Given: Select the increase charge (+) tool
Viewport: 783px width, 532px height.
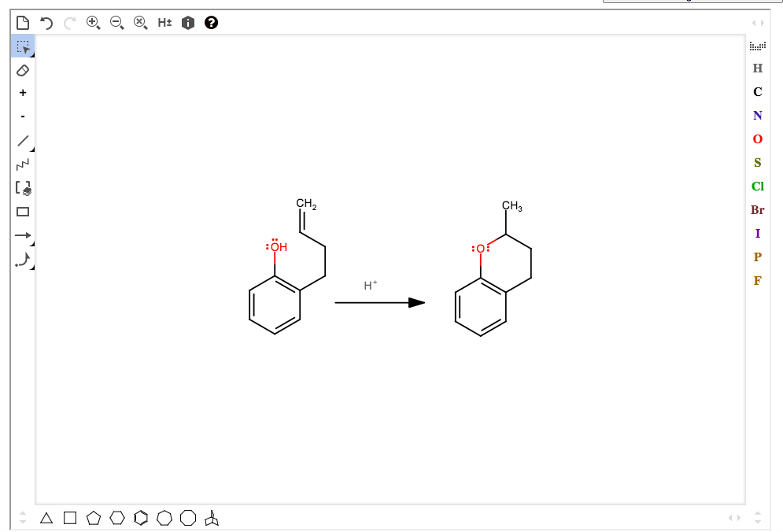Looking at the screenshot, I should point(23,92).
